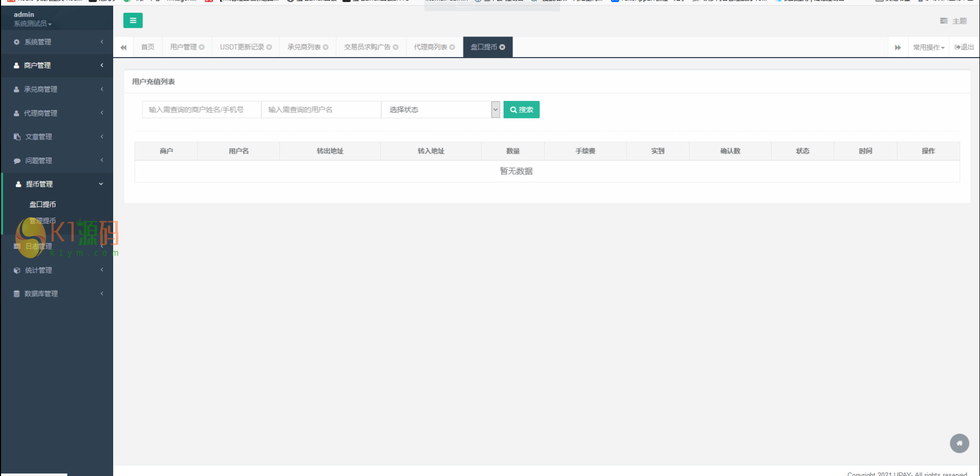Click the 数据库管理 database icon
Viewport: 980px width, 476px height.
(x=16, y=293)
